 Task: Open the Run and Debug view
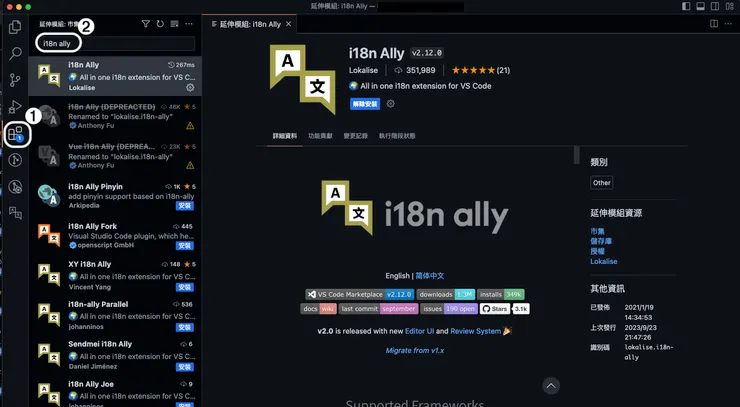click(x=15, y=107)
